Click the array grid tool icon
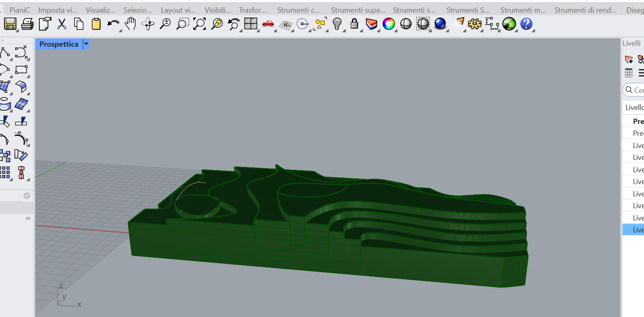This screenshot has height=317, width=644. [5, 173]
